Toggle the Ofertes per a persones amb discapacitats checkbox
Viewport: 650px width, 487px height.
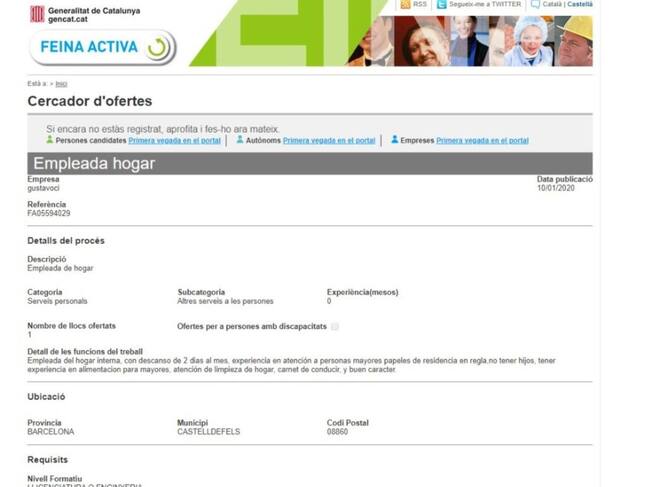pyautogui.click(x=335, y=326)
